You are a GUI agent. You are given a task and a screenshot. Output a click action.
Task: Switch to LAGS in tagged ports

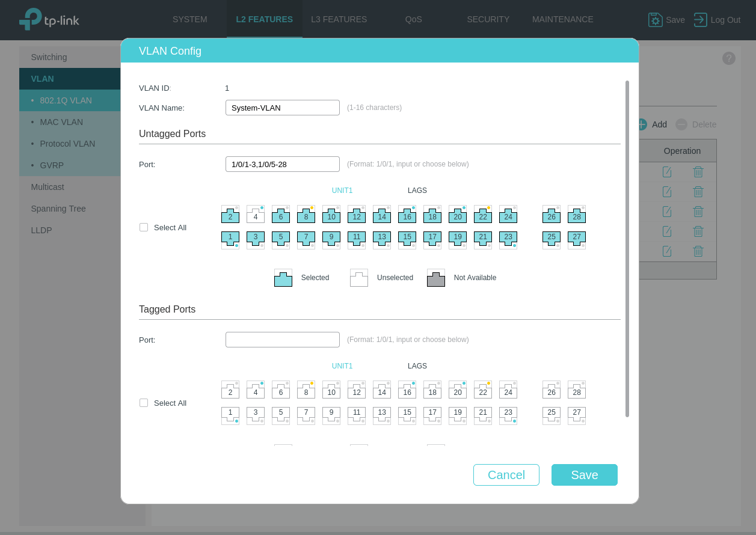click(417, 366)
